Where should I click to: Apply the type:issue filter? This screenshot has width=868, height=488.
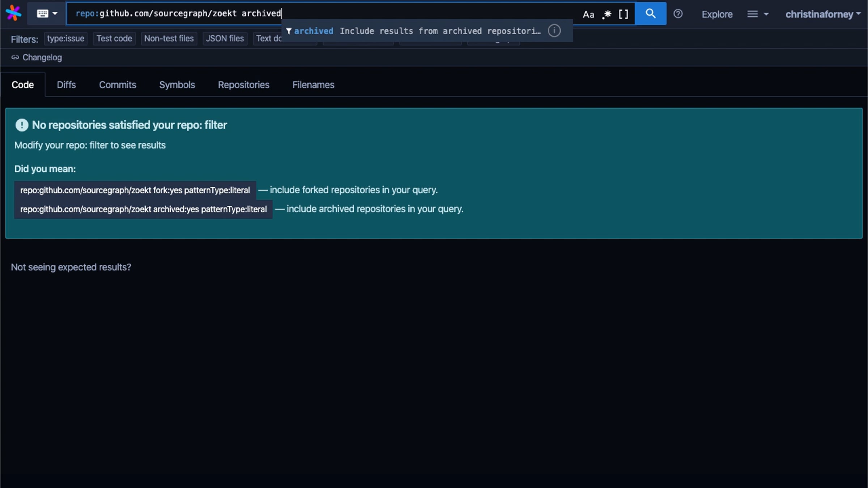point(65,39)
